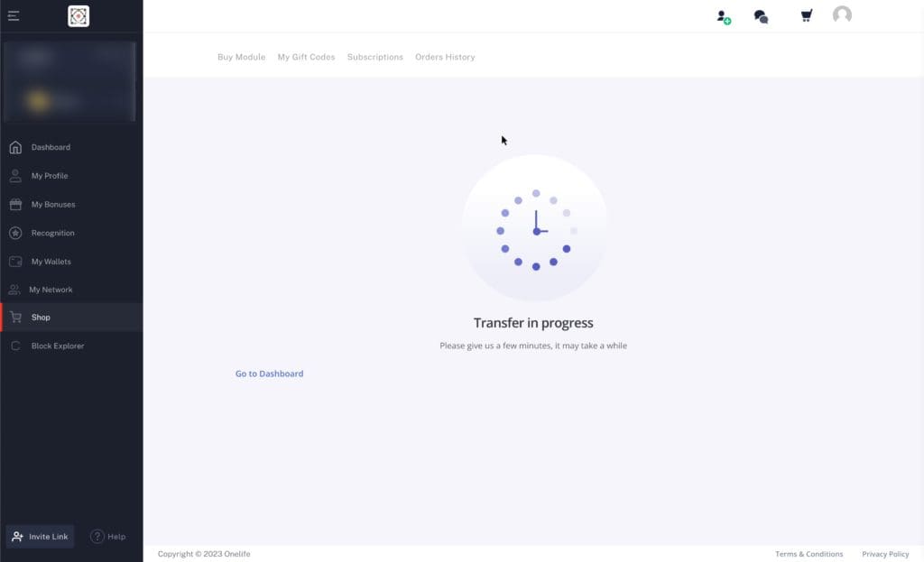Select My Network in the sidebar
This screenshot has width=924, height=562.
point(51,290)
